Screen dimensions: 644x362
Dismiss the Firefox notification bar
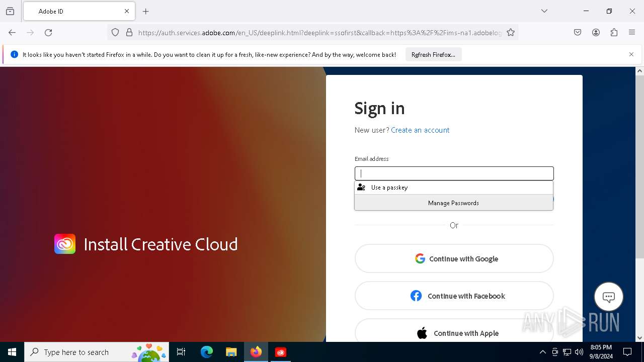pos(631,54)
